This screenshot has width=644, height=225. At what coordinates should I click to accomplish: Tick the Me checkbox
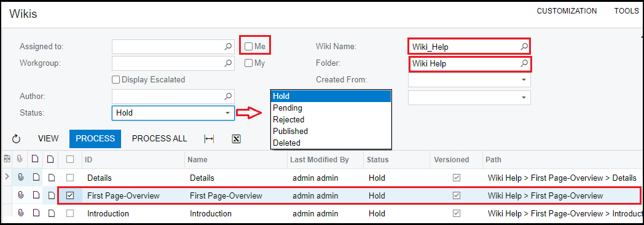pos(248,47)
